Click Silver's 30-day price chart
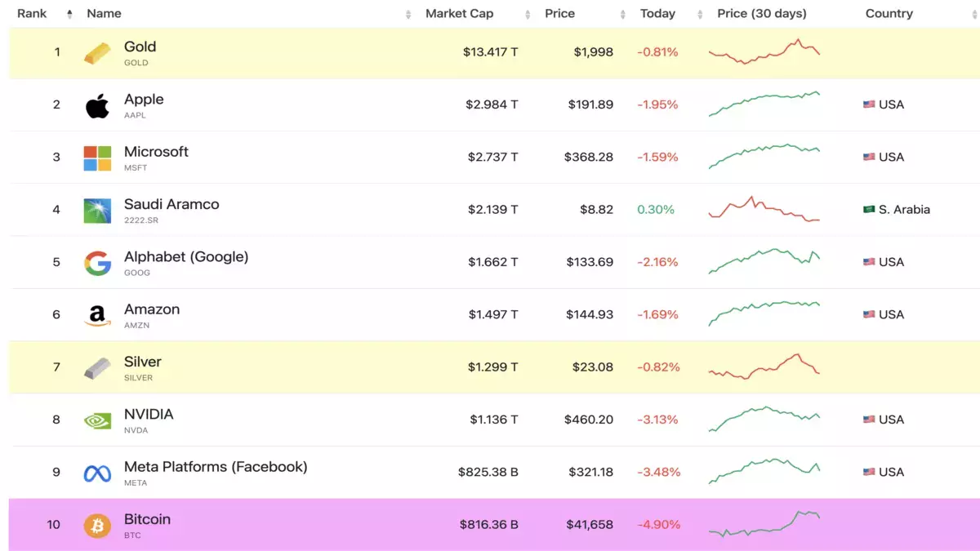The height and width of the screenshot is (551, 980). (764, 367)
